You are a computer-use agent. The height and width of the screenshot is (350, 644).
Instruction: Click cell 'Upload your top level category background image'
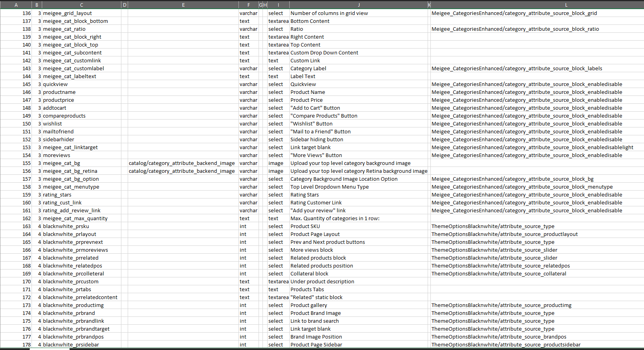tap(359, 163)
